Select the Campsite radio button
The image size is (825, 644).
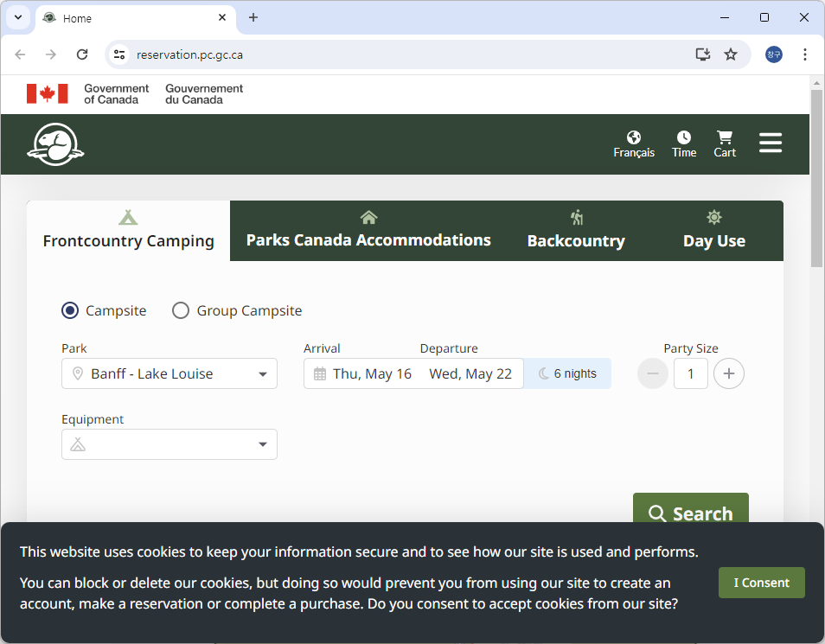(70, 310)
